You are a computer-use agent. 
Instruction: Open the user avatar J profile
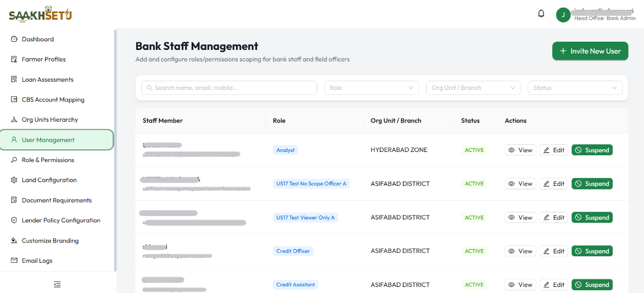(563, 15)
